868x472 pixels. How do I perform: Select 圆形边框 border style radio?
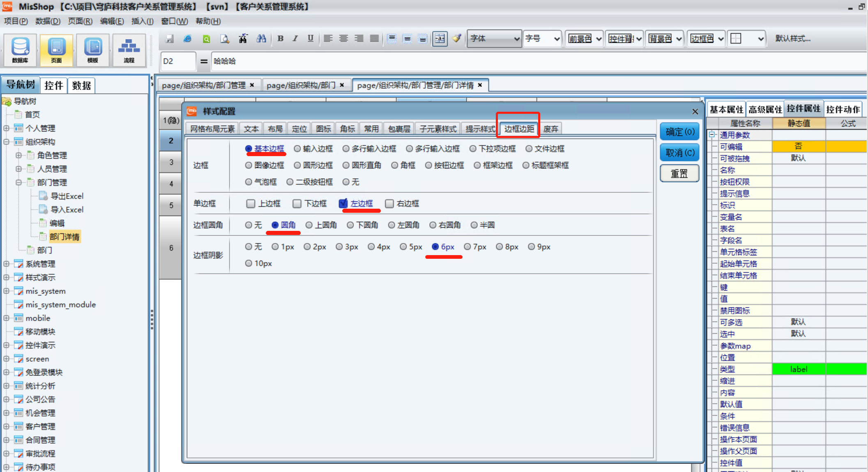[297, 165]
